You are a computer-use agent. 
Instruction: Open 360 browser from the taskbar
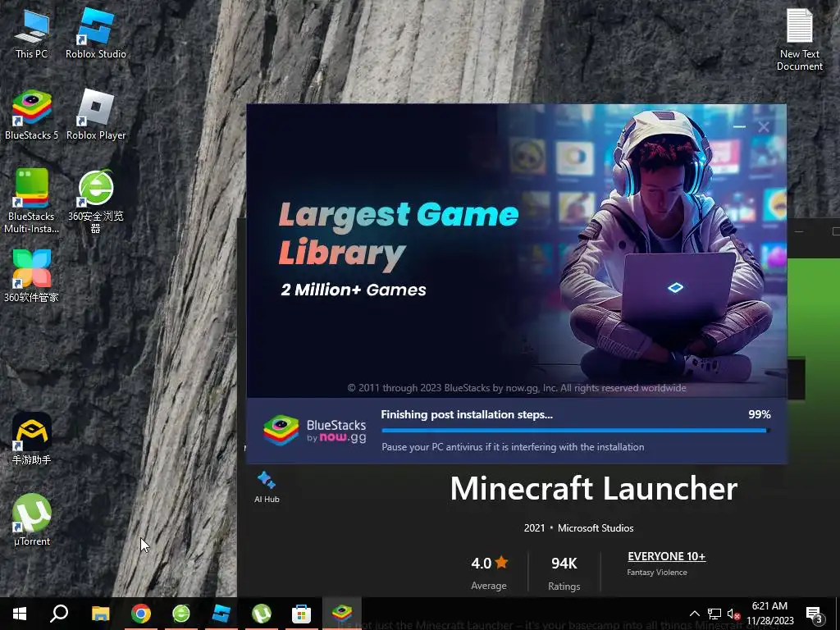pyautogui.click(x=181, y=614)
